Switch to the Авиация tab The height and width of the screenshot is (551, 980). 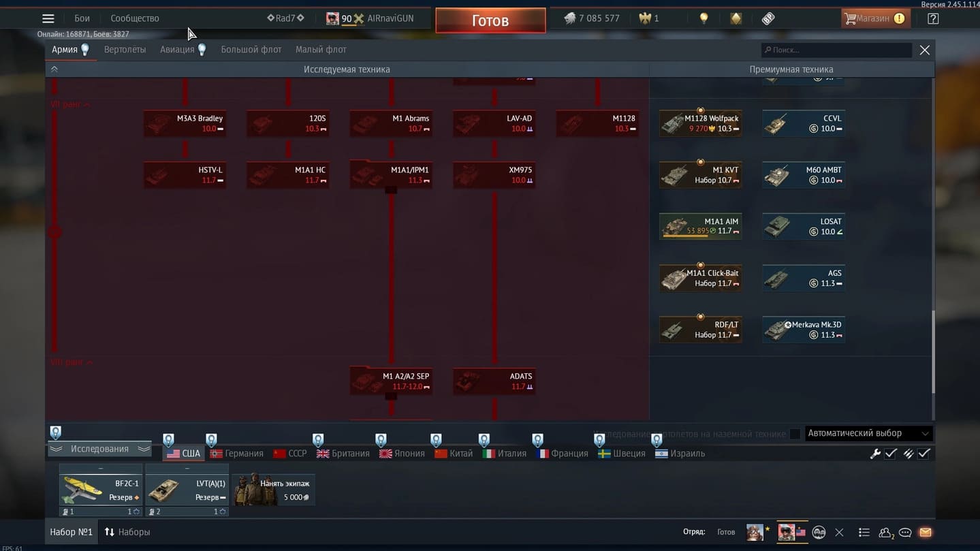(177, 50)
